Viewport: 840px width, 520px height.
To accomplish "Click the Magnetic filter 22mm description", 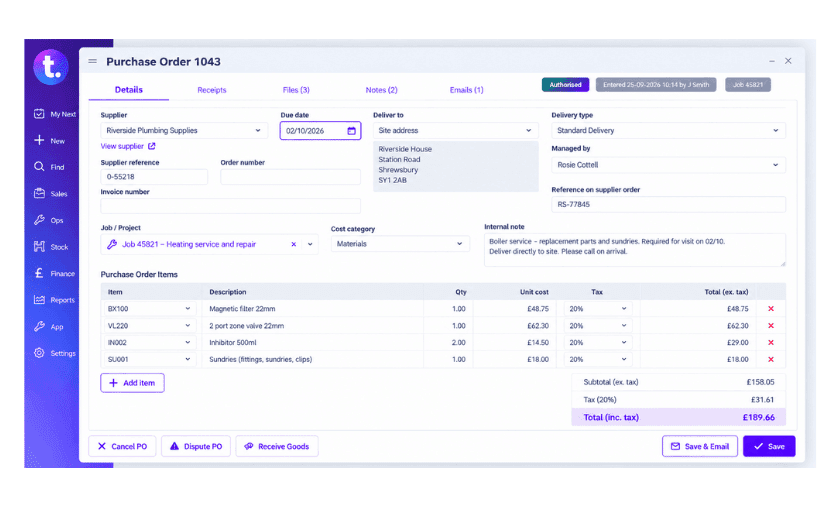I will click(242, 308).
